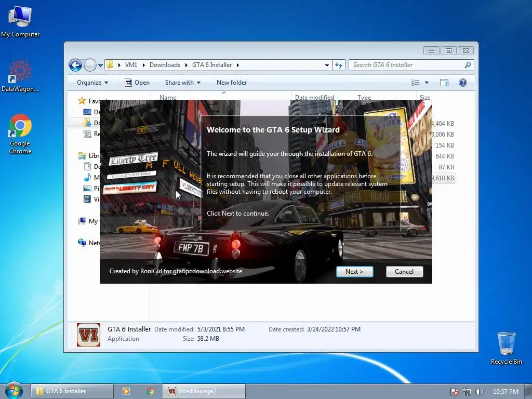The height and width of the screenshot is (399, 532).
Task: Select My Computer in navigation pane
Action: pos(88,221)
